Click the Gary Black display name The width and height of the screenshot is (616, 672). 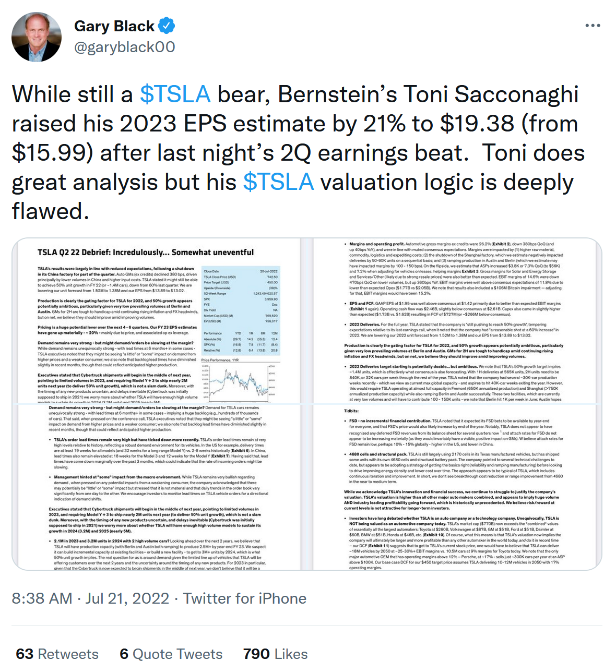pyautogui.click(x=114, y=26)
